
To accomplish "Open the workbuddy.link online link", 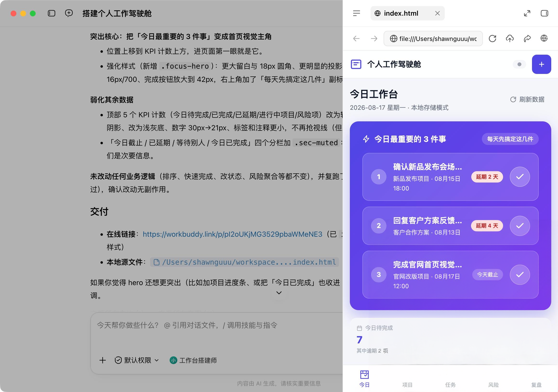I will 232,234.
